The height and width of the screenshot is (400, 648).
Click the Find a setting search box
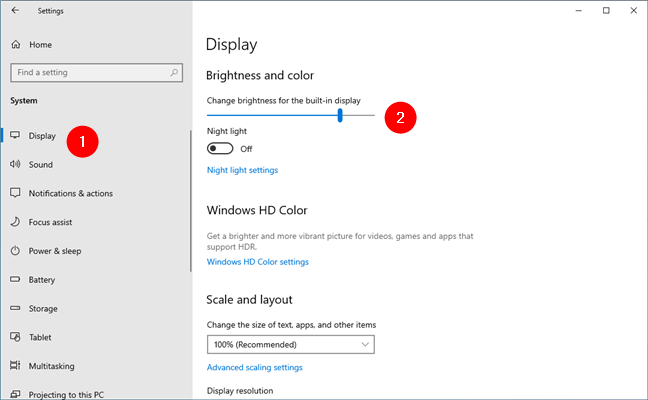click(90, 73)
